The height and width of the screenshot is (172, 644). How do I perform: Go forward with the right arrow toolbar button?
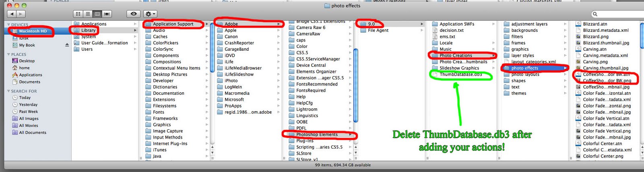click(21, 14)
